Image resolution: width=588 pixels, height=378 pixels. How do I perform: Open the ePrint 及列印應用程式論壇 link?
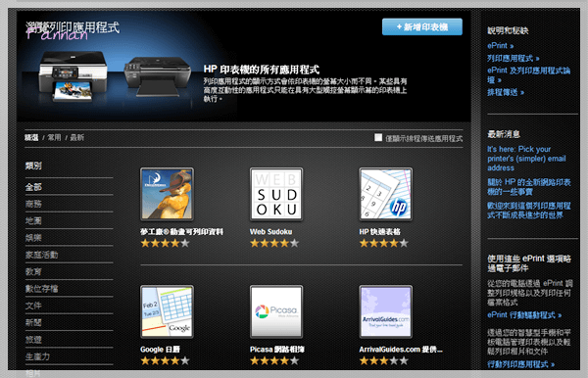528,75
